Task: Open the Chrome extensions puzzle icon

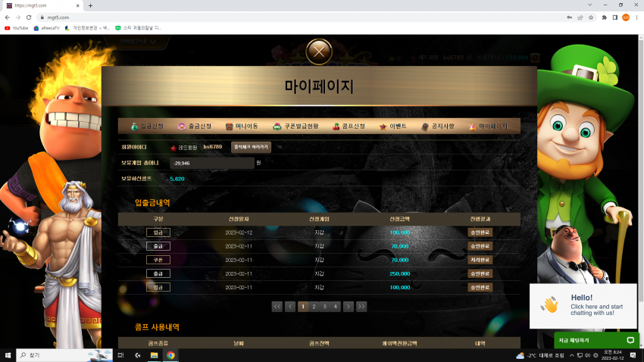Action: tap(604, 17)
